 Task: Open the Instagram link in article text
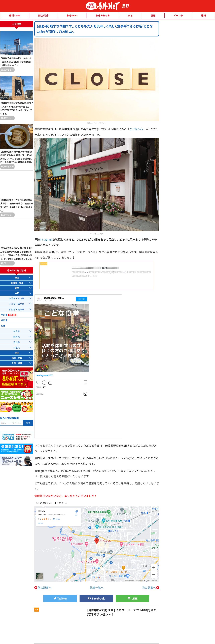pyautogui.click(x=46, y=240)
